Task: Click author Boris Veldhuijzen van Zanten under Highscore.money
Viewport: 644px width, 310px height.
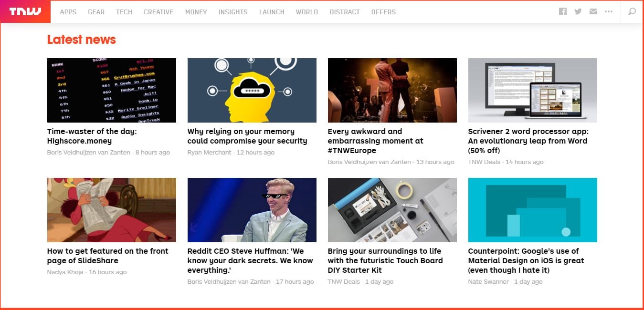Action: [89, 153]
